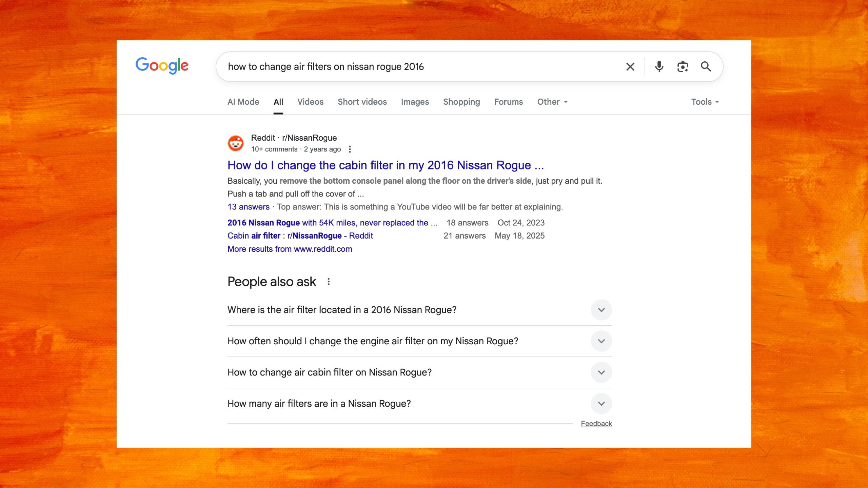Click the 'People also ask' heading
Screen dimensions: 868x488
click(x=272, y=282)
